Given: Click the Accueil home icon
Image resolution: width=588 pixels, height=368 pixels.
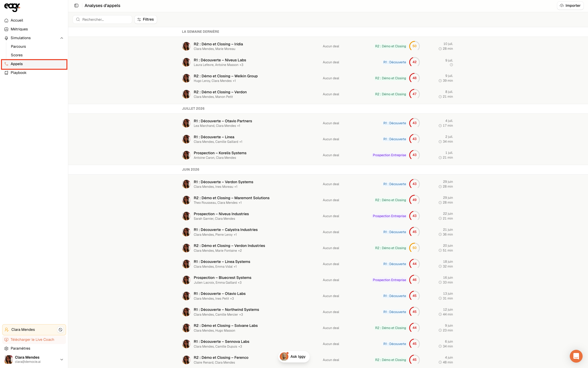Looking at the screenshot, I should click(6, 20).
